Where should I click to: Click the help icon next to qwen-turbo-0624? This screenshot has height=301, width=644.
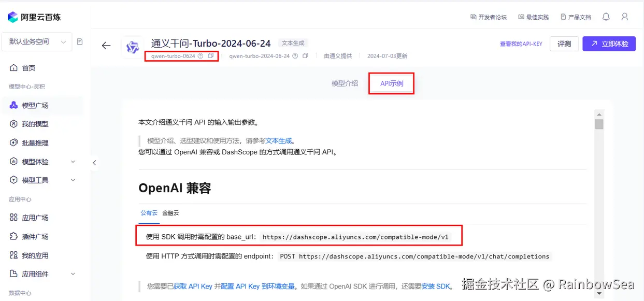click(201, 56)
